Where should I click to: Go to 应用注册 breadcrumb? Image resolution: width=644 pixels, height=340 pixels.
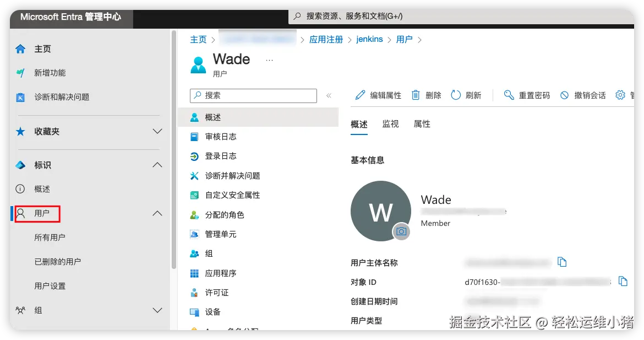[x=326, y=40]
